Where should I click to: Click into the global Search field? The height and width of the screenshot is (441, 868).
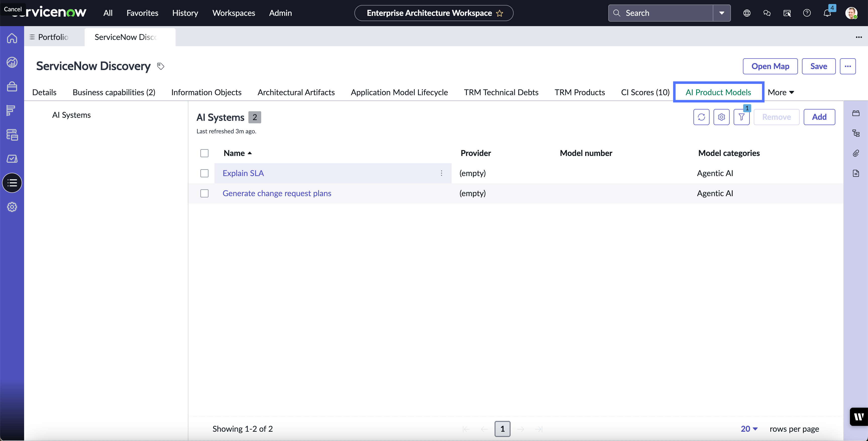pyautogui.click(x=661, y=13)
